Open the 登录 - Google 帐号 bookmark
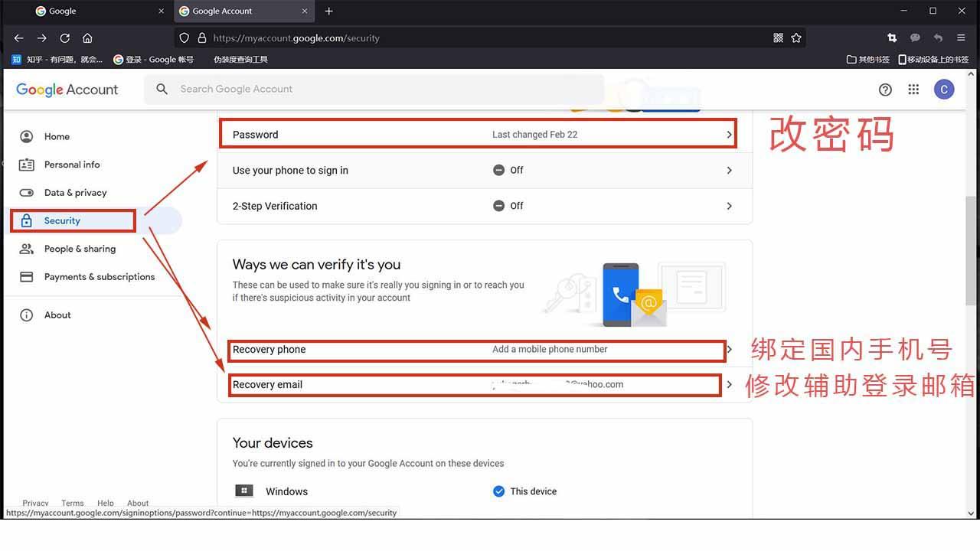Viewport: 980px width, 551px height. [153, 59]
